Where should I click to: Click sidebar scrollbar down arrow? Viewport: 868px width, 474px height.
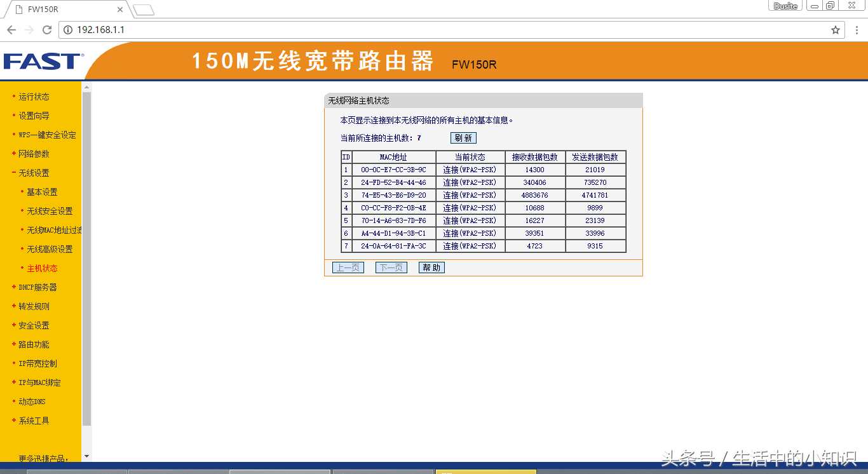tap(87, 456)
